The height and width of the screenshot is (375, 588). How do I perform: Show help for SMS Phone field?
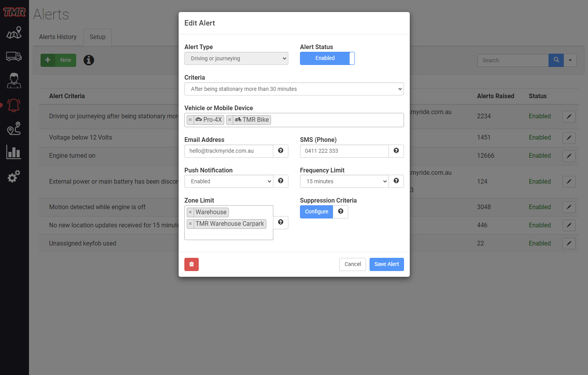[396, 151]
